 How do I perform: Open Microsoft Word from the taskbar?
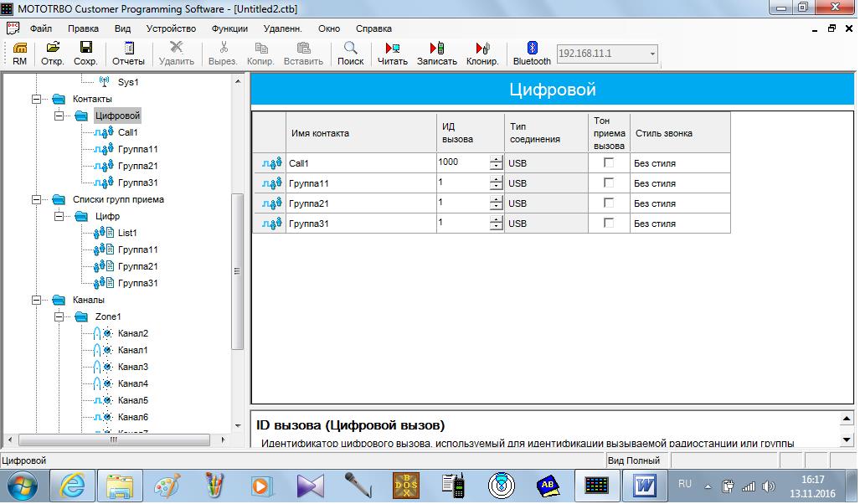(x=644, y=486)
